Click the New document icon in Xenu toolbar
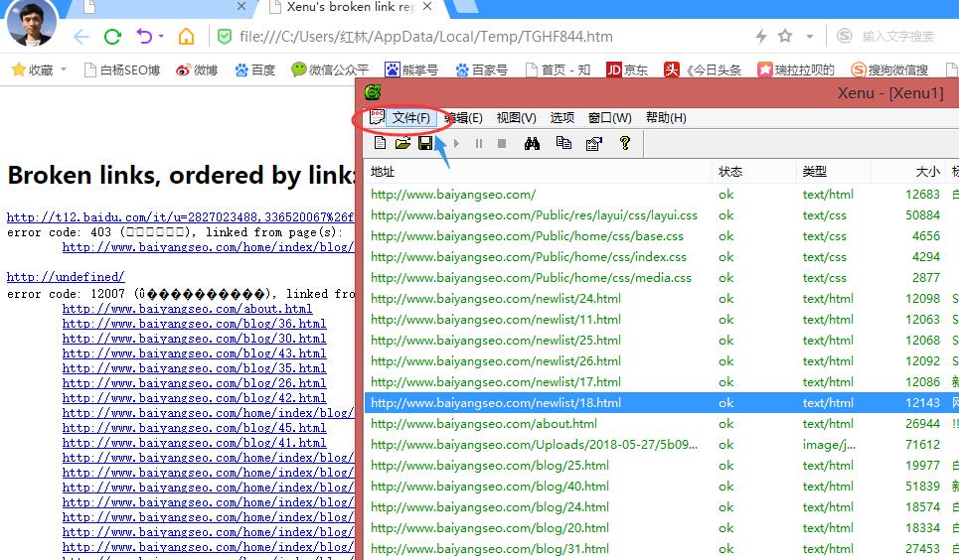Viewport: 959px width, 560px height. pyautogui.click(x=380, y=143)
